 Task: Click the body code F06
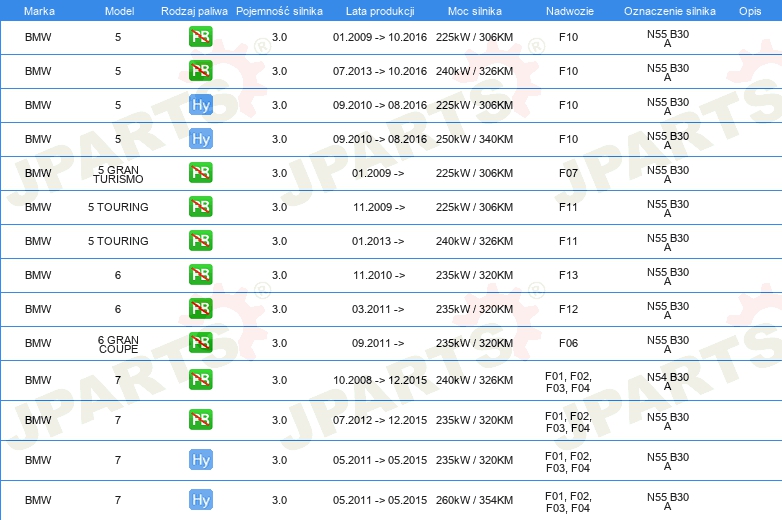coord(568,343)
